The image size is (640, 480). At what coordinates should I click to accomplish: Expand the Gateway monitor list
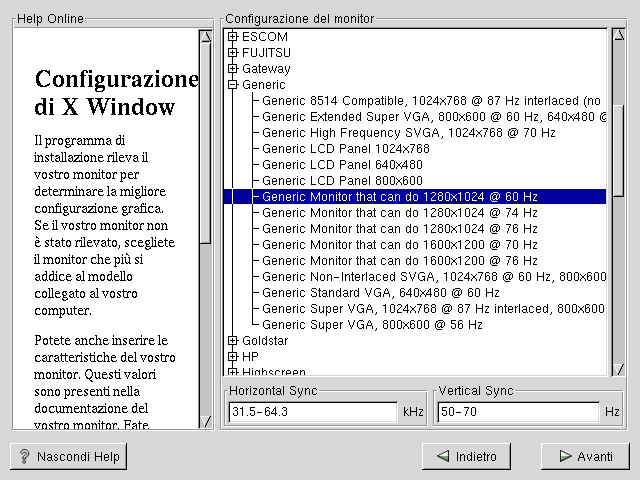[233, 69]
